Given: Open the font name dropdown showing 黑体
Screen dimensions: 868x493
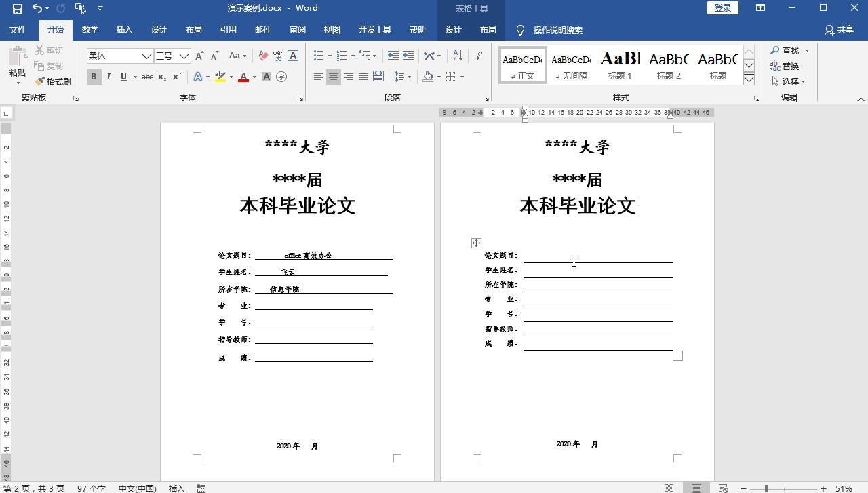Looking at the screenshot, I should [146, 56].
